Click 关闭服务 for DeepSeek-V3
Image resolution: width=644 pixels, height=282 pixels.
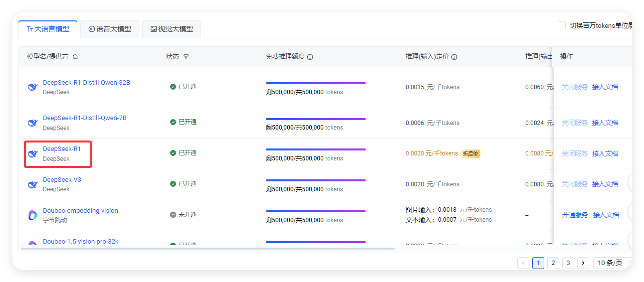575,184
